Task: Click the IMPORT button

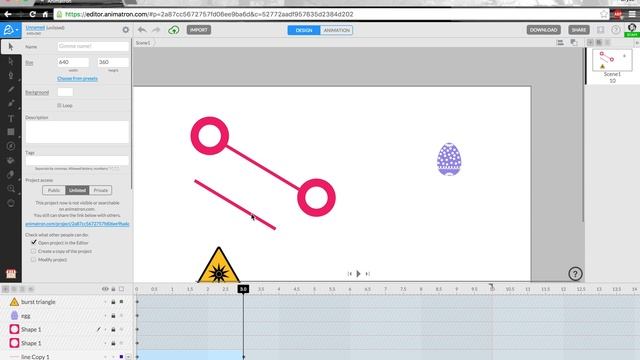Action: (x=199, y=30)
